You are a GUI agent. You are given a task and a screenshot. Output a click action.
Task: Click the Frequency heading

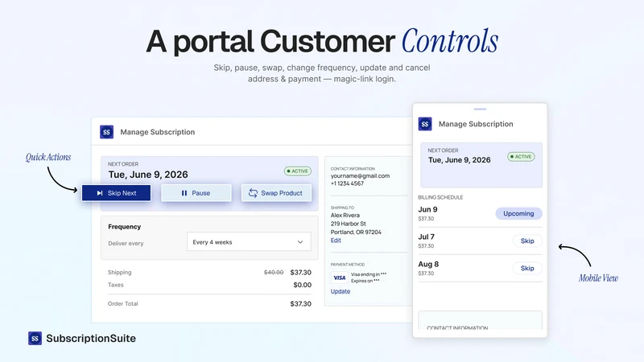[125, 227]
